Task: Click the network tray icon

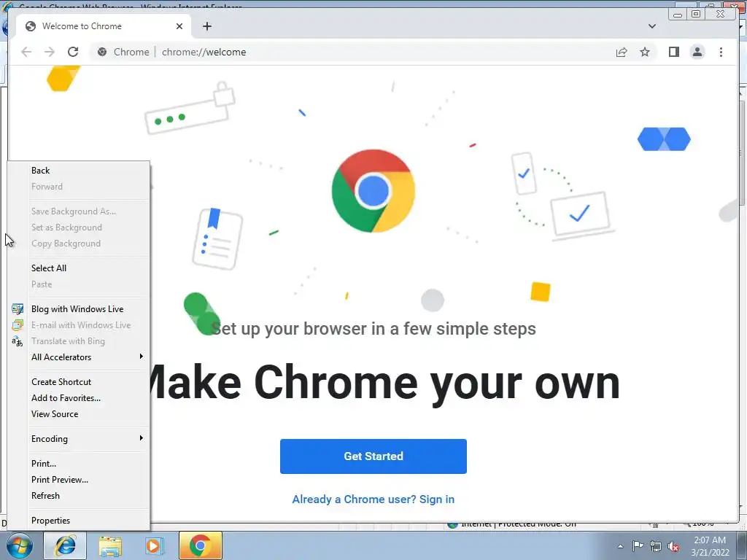Action: click(x=656, y=546)
